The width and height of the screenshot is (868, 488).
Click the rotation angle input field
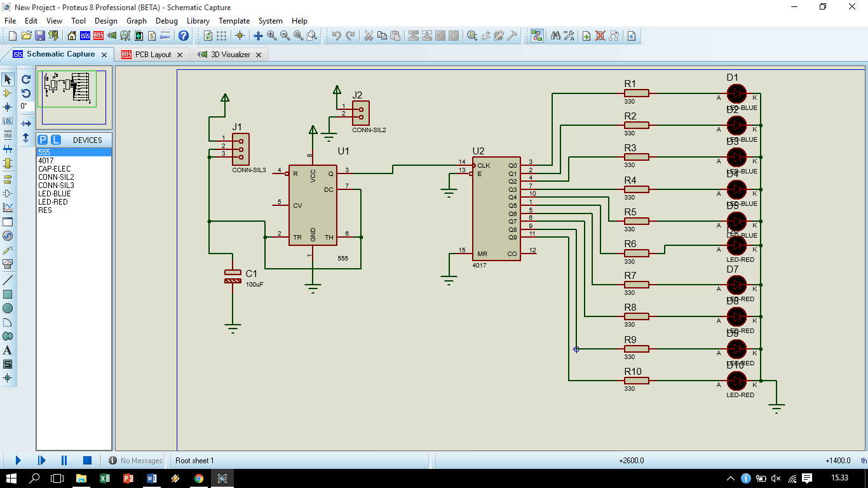point(26,106)
